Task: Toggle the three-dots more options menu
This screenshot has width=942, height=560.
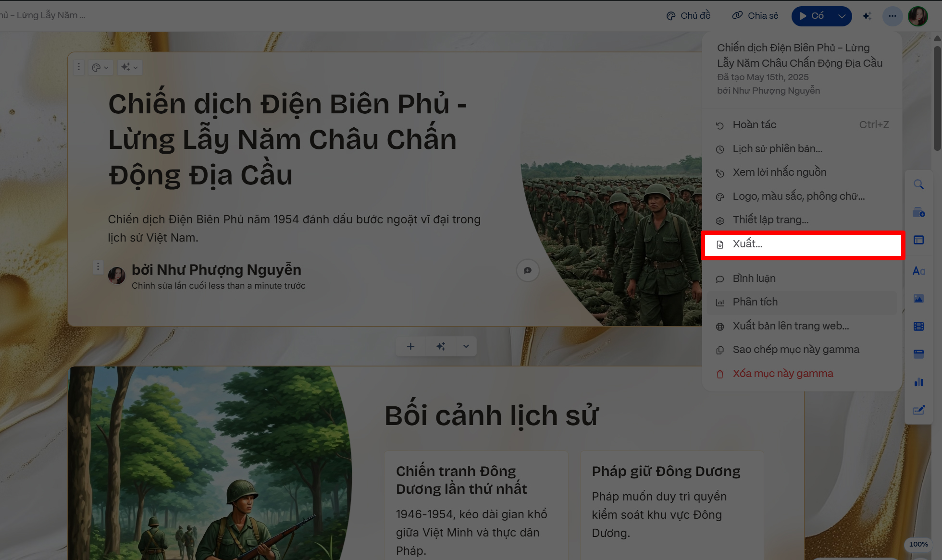Action: coord(892,16)
